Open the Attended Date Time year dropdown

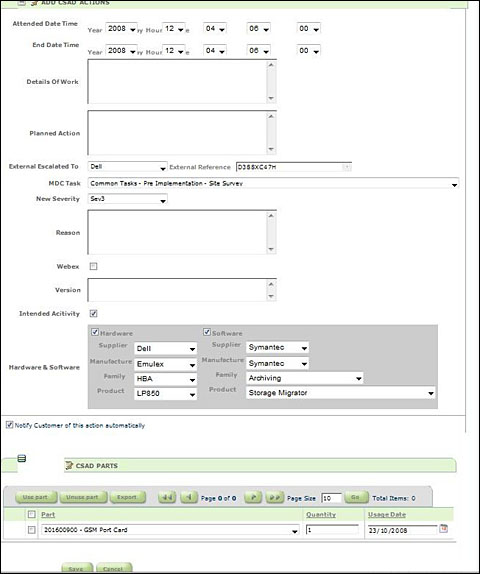[121, 29]
